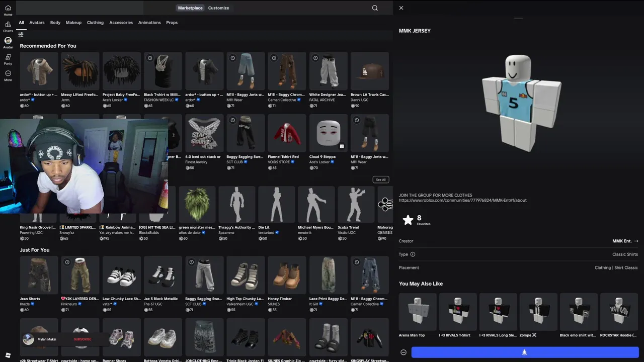Open the Runner Shoes item
Screen dimensions: 644x362
click(x=121, y=340)
